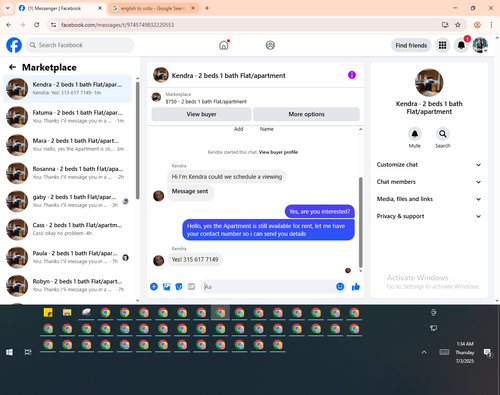
Task: Open the Rosanna conversation
Action: 67,173
